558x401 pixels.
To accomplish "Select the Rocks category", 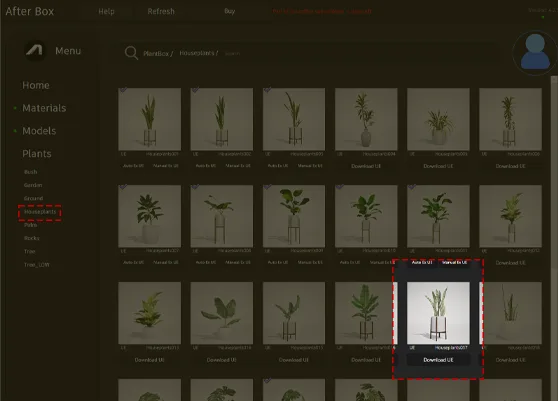I will click(x=32, y=238).
